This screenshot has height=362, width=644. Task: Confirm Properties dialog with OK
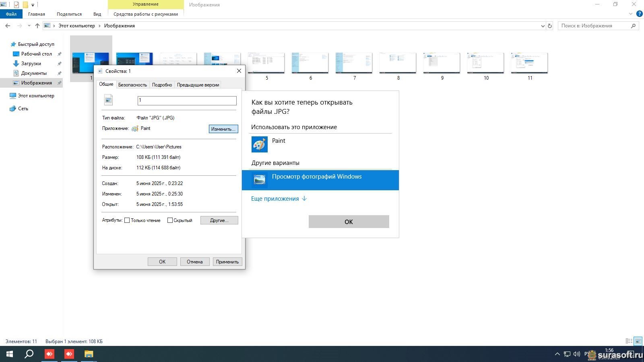tap(162, 262)
